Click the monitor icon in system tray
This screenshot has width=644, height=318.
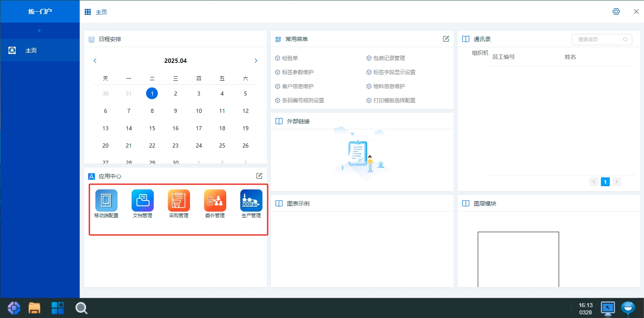[x=608, y=308]
